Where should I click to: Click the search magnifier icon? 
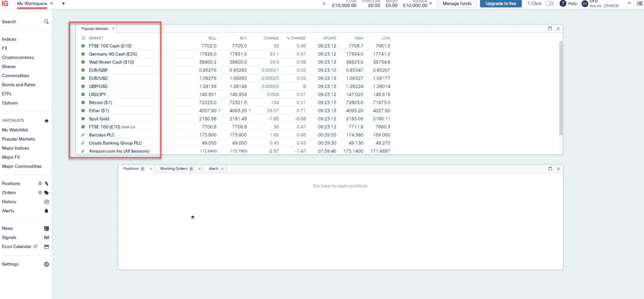tap(47, 22)
